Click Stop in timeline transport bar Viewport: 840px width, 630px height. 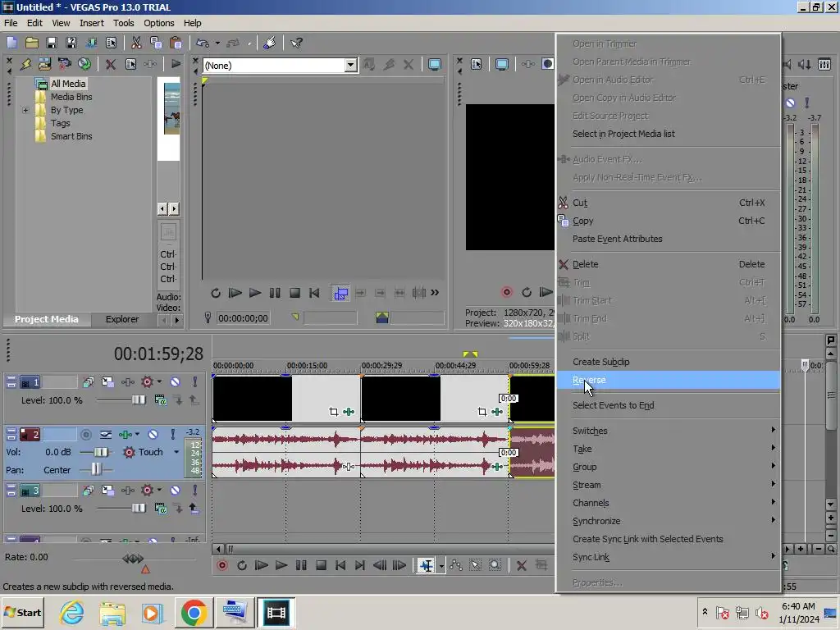321,565
